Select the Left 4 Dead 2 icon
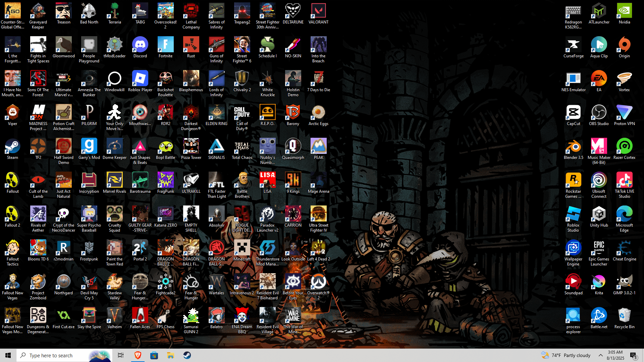Viewport: 644px width, 362px height. point(319,251)
